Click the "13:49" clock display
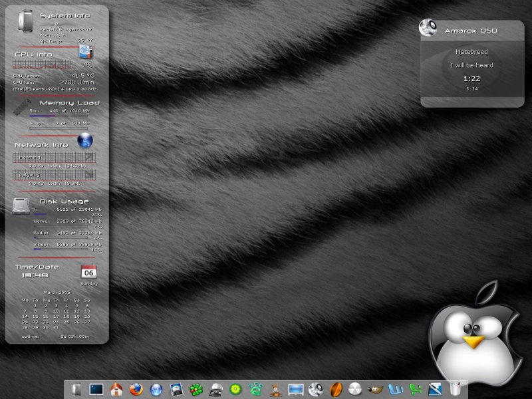 click(x=35, y=275)
